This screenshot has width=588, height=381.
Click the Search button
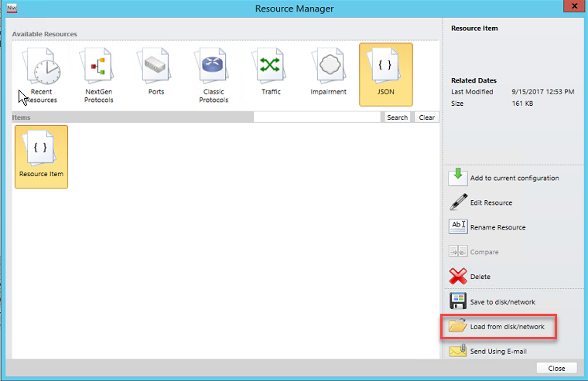pos(397,117)
